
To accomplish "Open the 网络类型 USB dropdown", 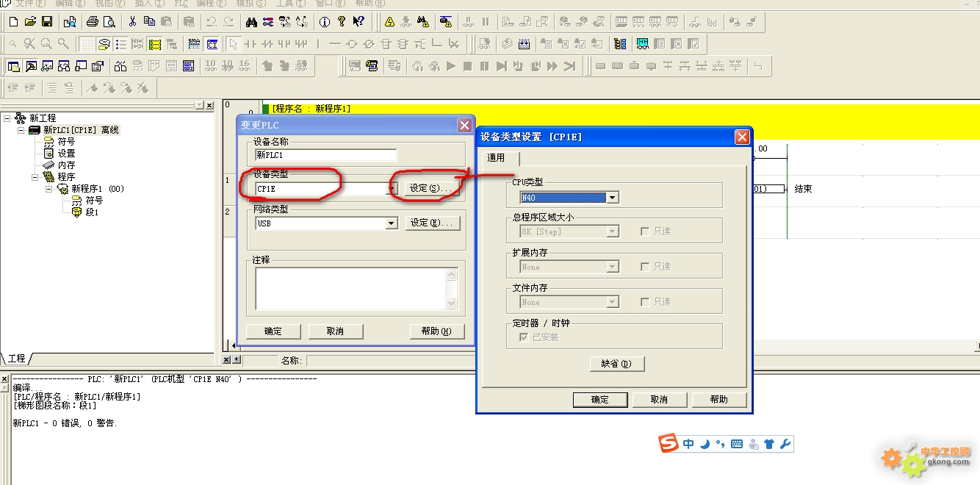I will 392,223.
